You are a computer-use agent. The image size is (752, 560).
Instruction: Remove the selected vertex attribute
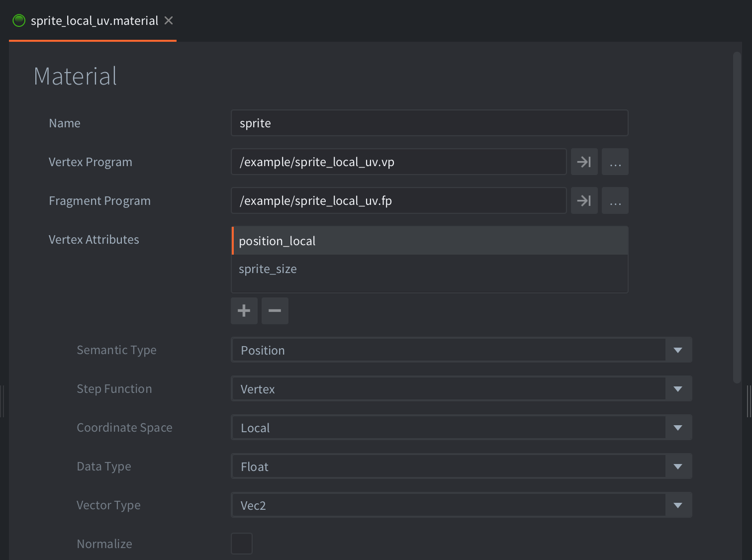[275, 311]
